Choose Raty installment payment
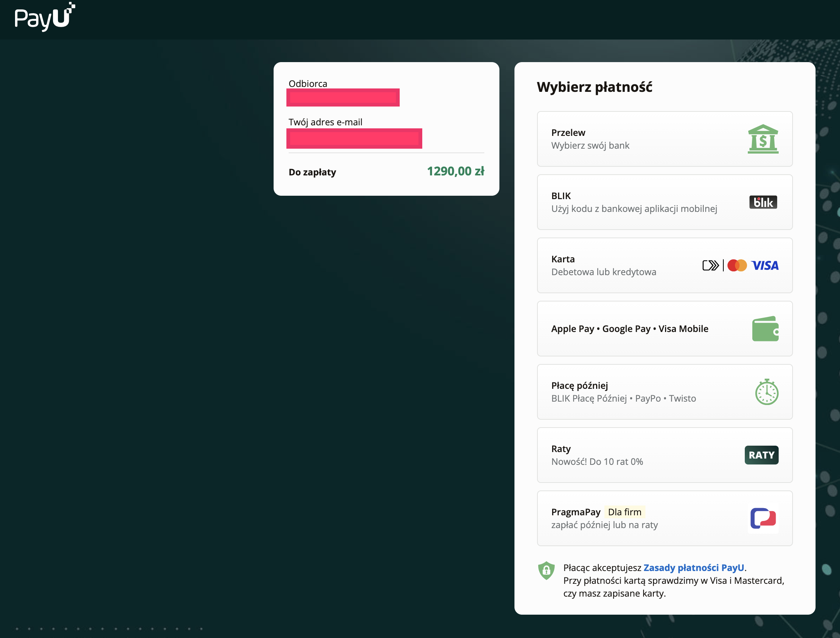Image resolution: width=840 pixels, height=638 pixels. (x=665, y=455)
